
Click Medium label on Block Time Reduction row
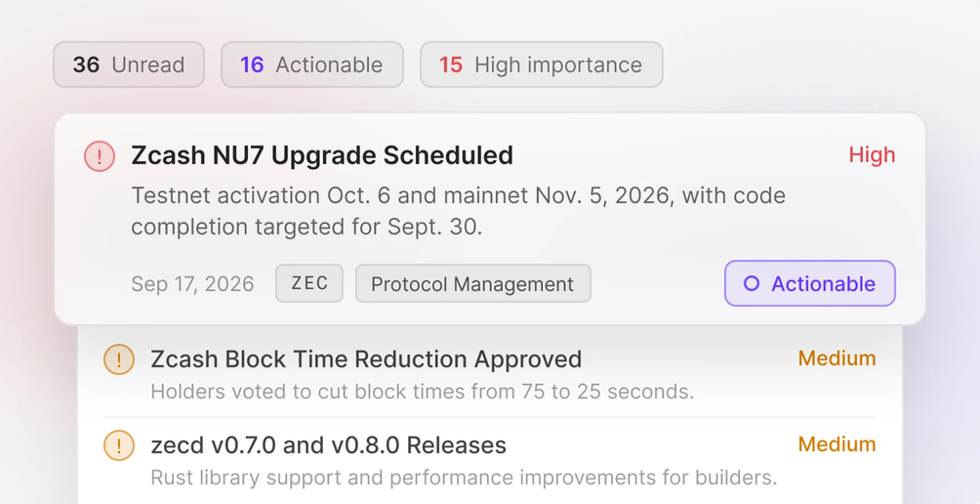point(837,358)
